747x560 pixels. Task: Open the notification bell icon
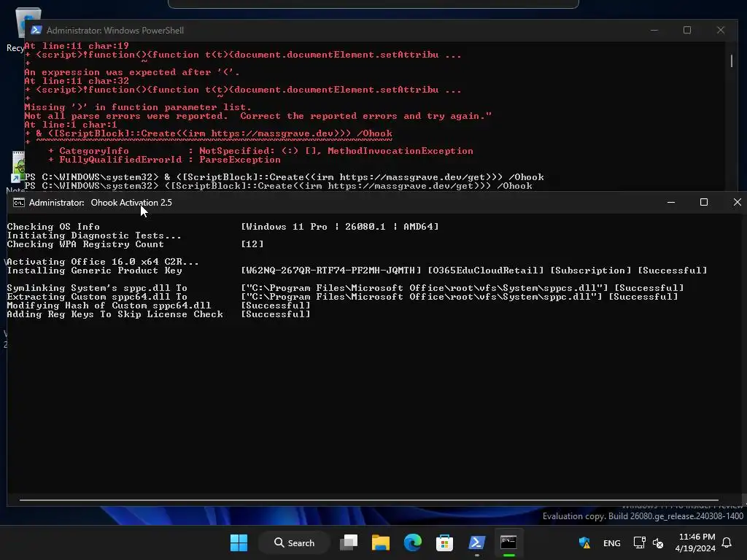tap(727, 542)
